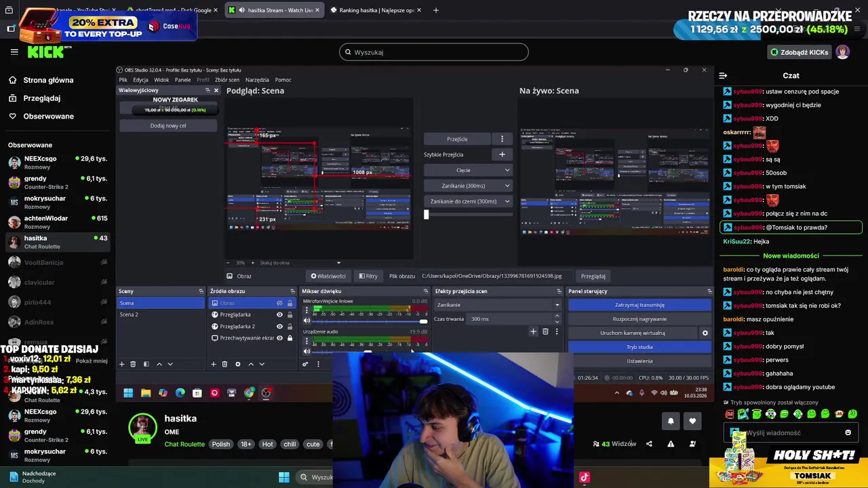Open the Skaluj do okna preview scale dropdown
Image resolution: width=868 pixels, height=488 pixels.
(300, 262)
